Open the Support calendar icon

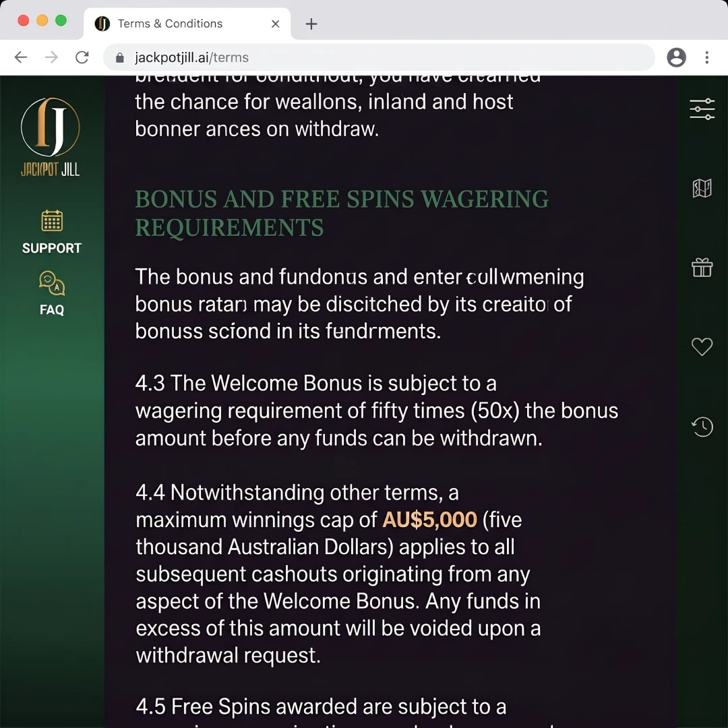(x=52, y=220)
